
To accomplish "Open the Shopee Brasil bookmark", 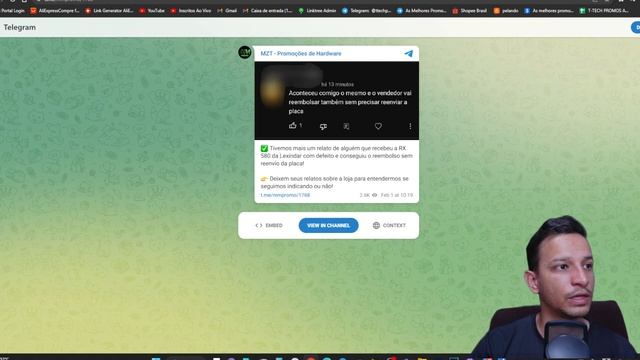I will (469, 11).
